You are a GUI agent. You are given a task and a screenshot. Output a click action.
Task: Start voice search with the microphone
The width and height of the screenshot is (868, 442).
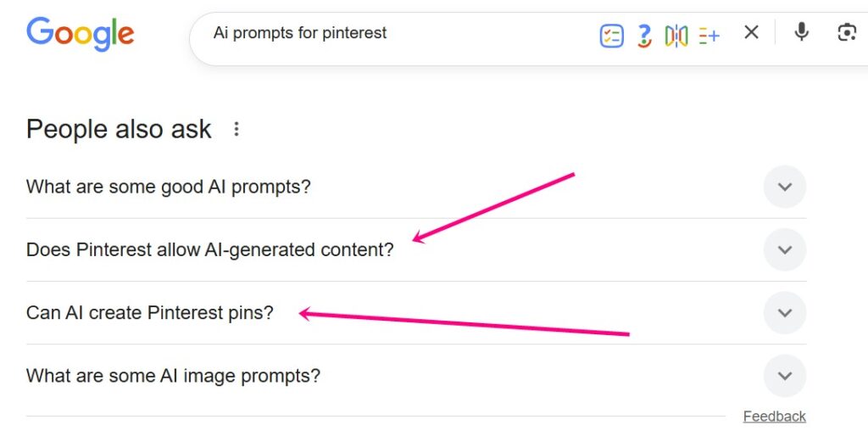(801, 33)
